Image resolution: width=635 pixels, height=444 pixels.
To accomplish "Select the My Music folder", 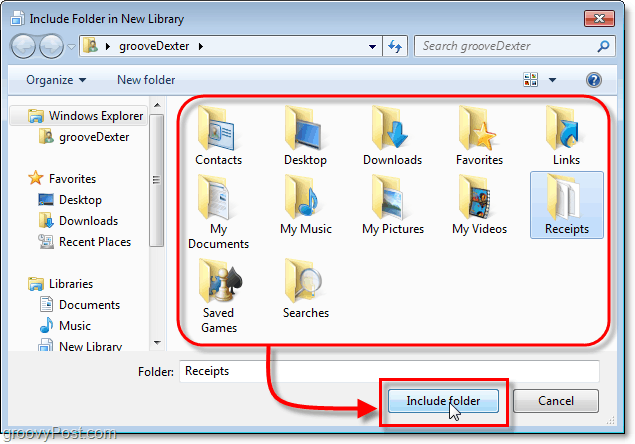I will pyautogui.click(x=306, y=205).
